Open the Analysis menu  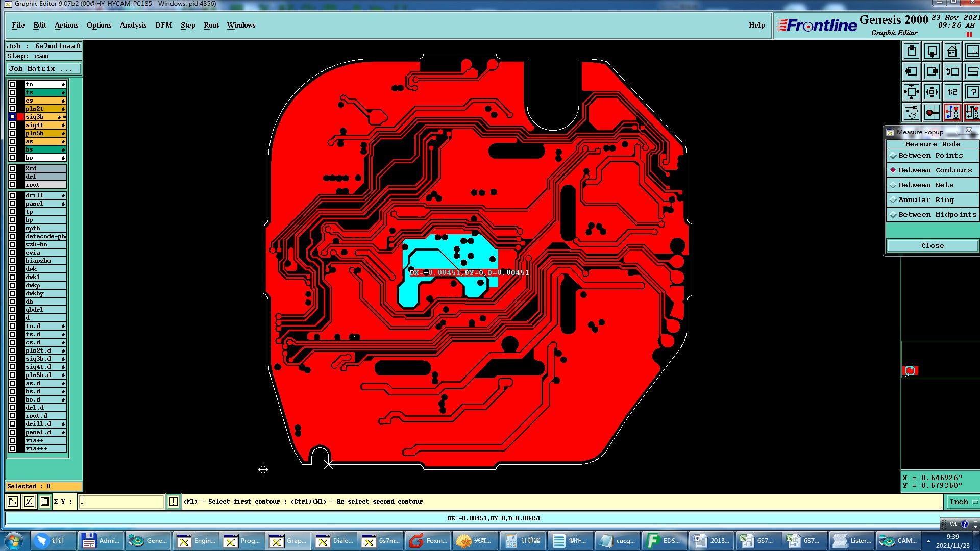coord(133,25)
